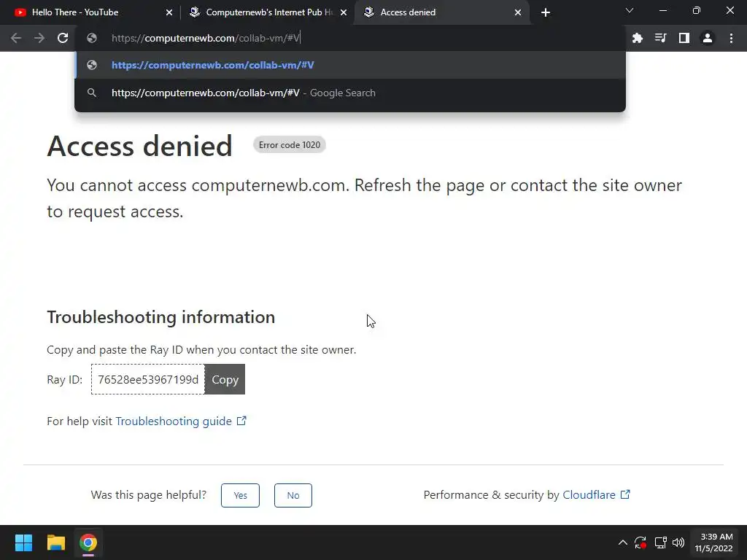The image size is (747, 560).
Task: Switch to Hello There - YouTube tab
Action: click(90, 12)
